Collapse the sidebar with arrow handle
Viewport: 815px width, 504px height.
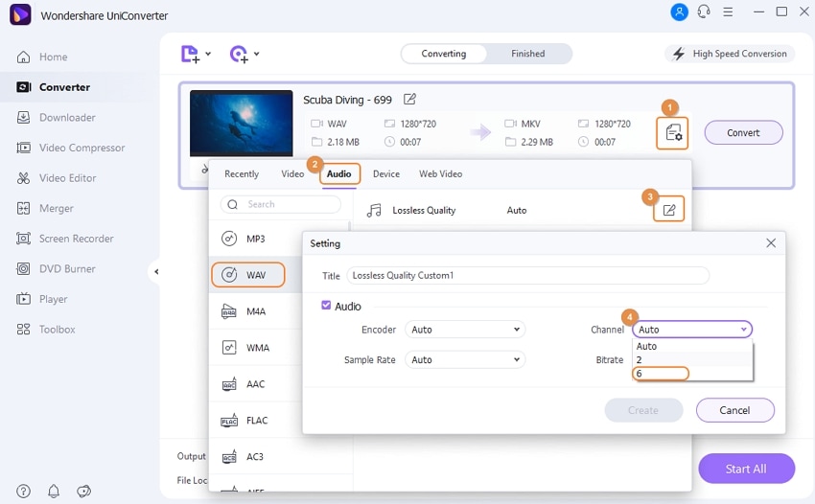[156, 271]
